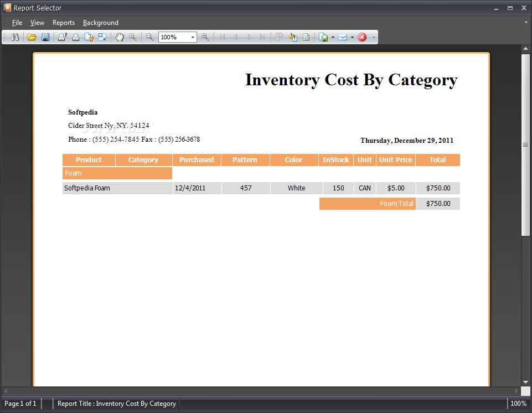Screen dimensions: 532x413
Task: Open Page Setup icon
Action: tap(89, 37)
